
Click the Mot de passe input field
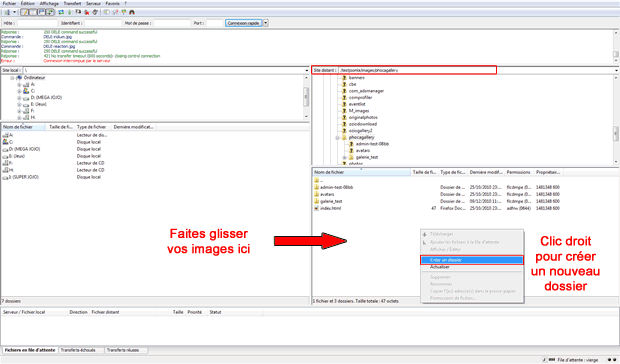tap(172, 23)
